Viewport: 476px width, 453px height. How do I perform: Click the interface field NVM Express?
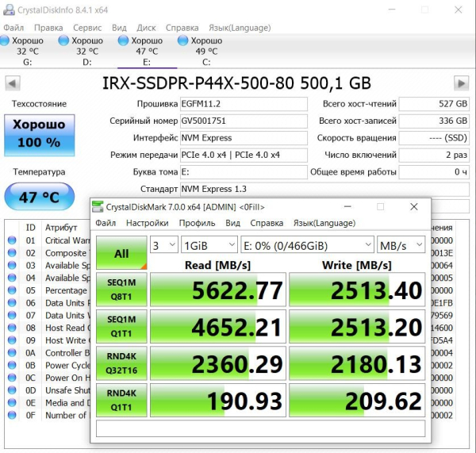coord(244,138)
